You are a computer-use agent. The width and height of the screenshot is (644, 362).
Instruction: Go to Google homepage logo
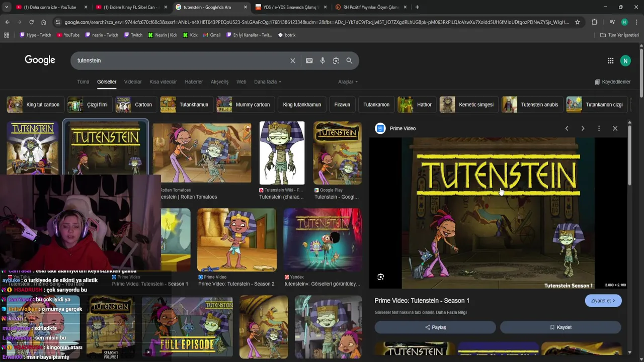40,60
